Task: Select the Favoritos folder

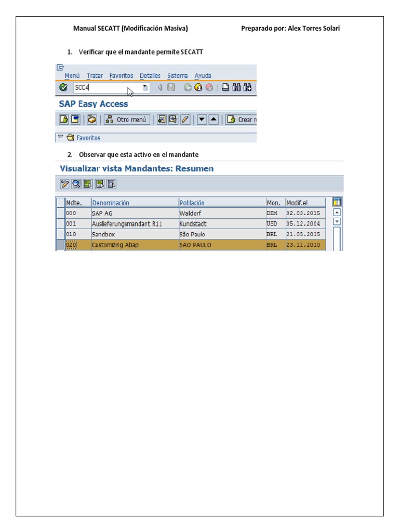Action: (84, 138)
